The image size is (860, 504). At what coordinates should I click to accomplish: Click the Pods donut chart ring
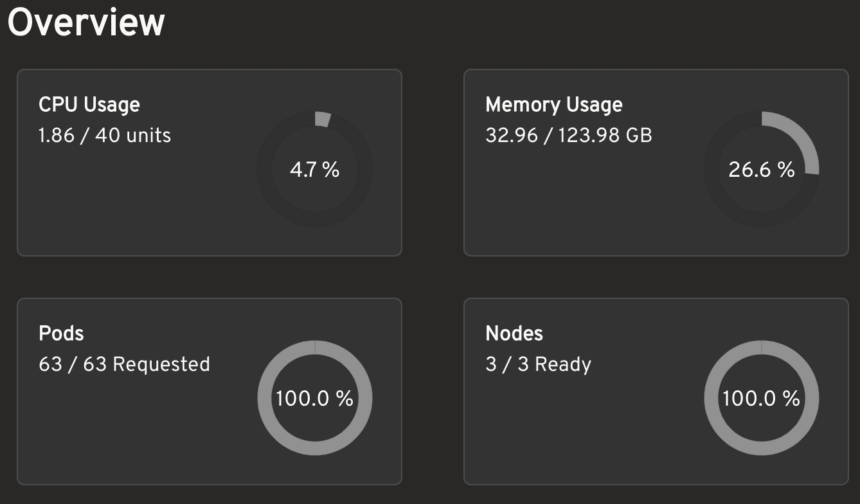click(x=265, y=399)
